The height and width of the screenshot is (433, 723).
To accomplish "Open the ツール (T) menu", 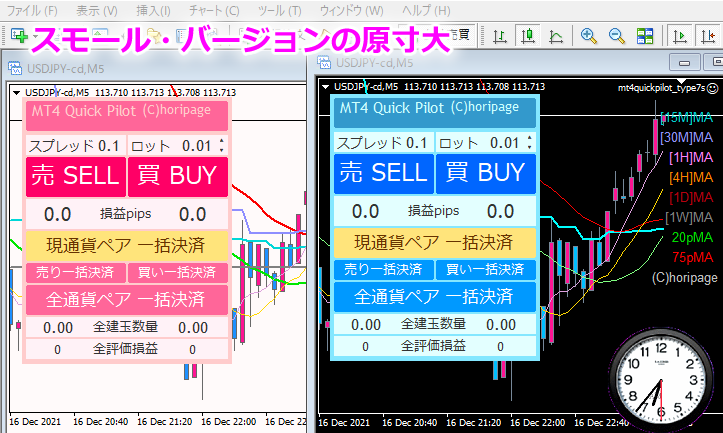I will coord(279,10).
